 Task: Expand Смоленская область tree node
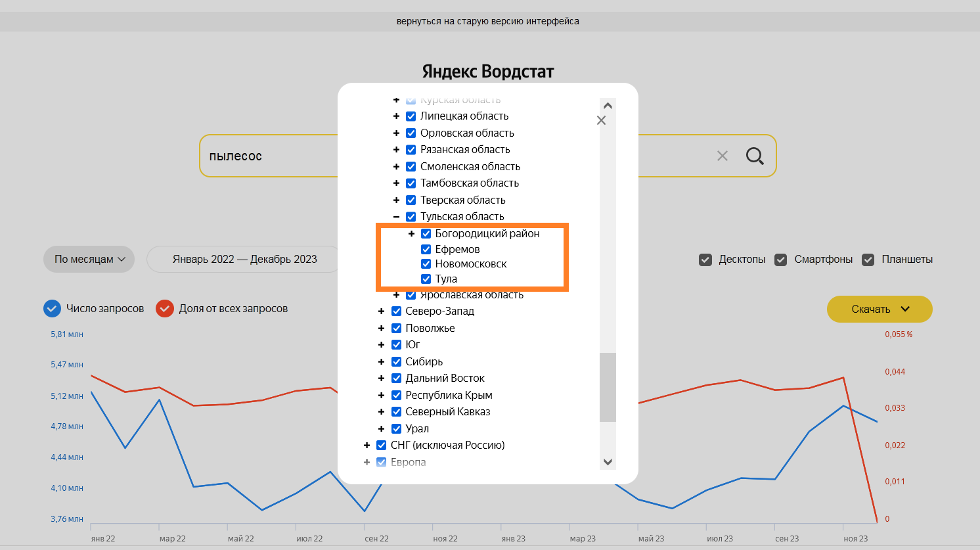pos(396,167)
